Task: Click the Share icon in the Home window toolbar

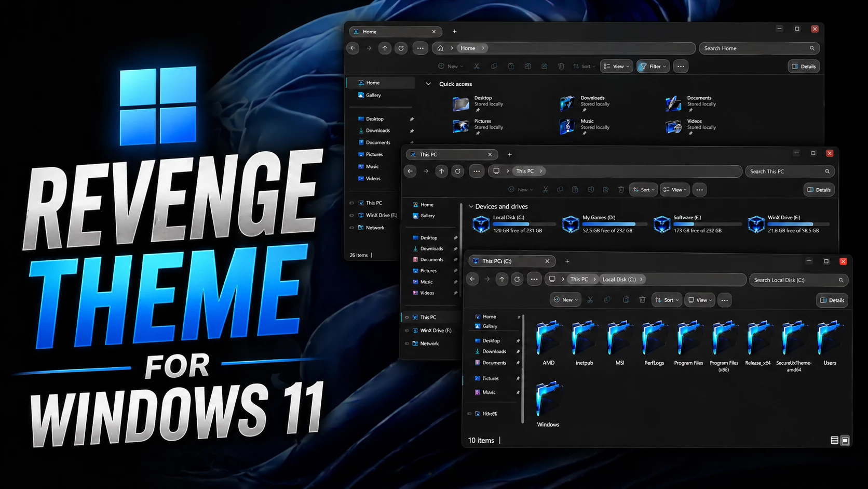Action: [x=544, y=66]
